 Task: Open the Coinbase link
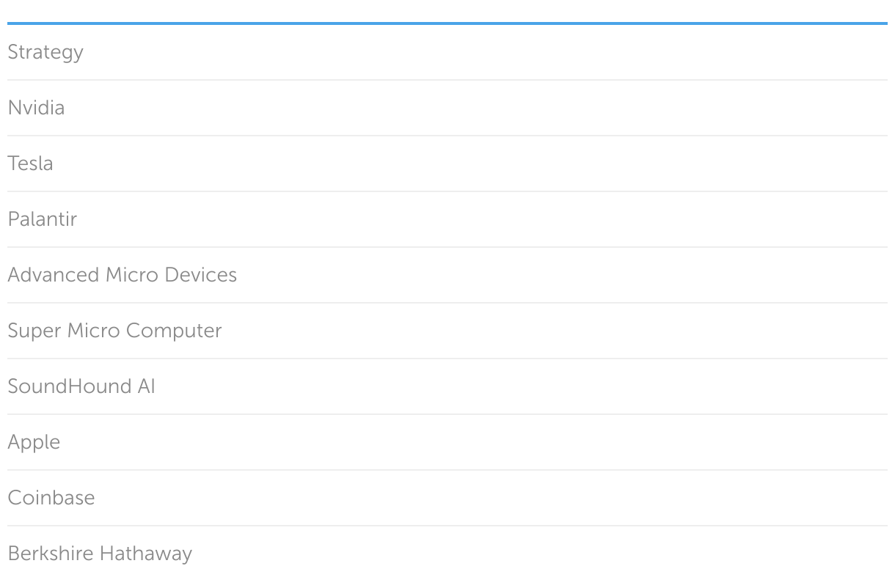[x=51, y=498]
